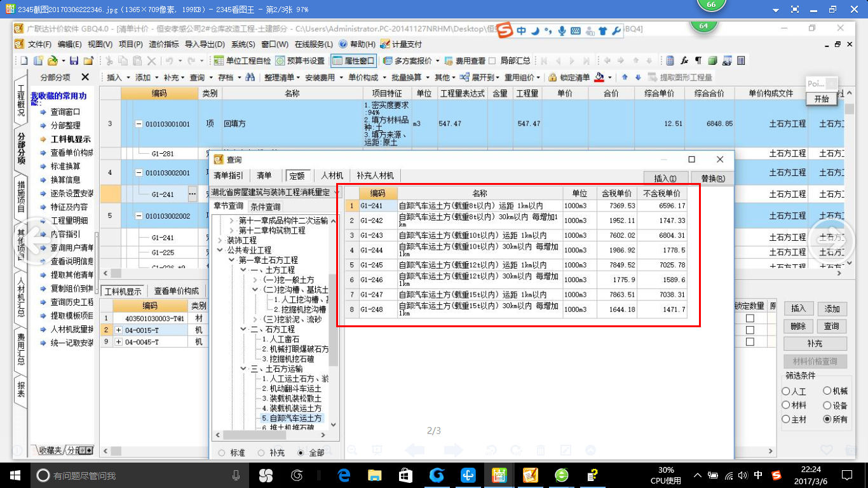868x488 pixels.
Task: Switch to the 清单指引 tab
Action: (x=228, y=175)
